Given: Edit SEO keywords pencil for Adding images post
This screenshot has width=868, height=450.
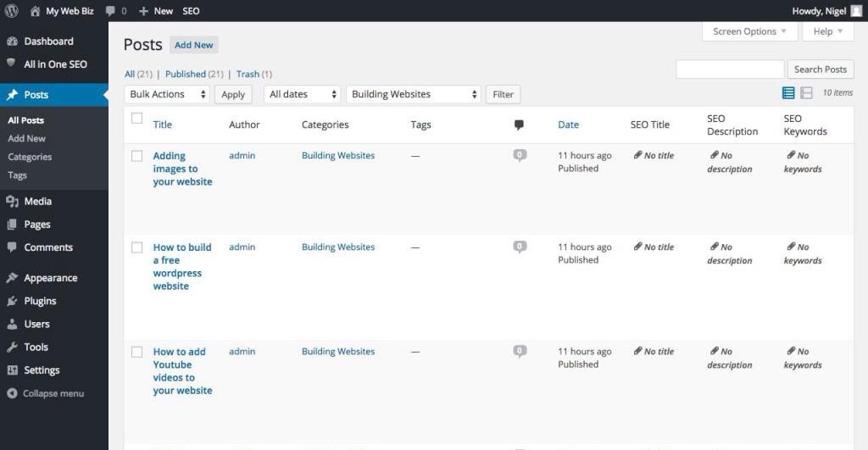Looking at the screenshot, I should 791,155.
